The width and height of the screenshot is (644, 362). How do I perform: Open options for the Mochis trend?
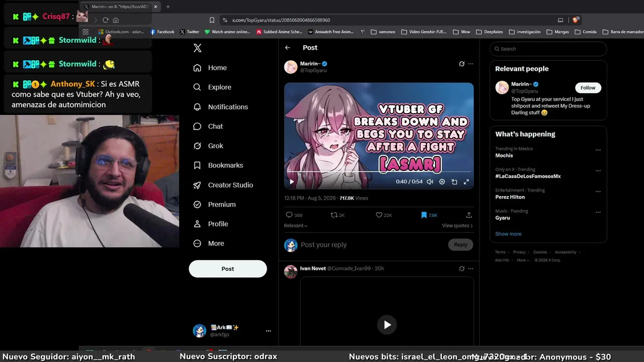[598, 150]
